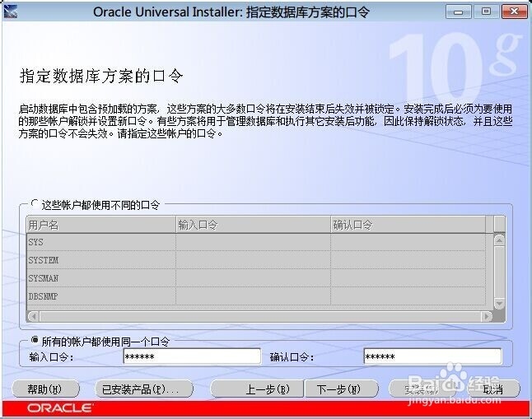The height and width of the screenshot is (419, 532).
Task: Select 'accounts use different passwords' radio option
Action: click(35, 203)
